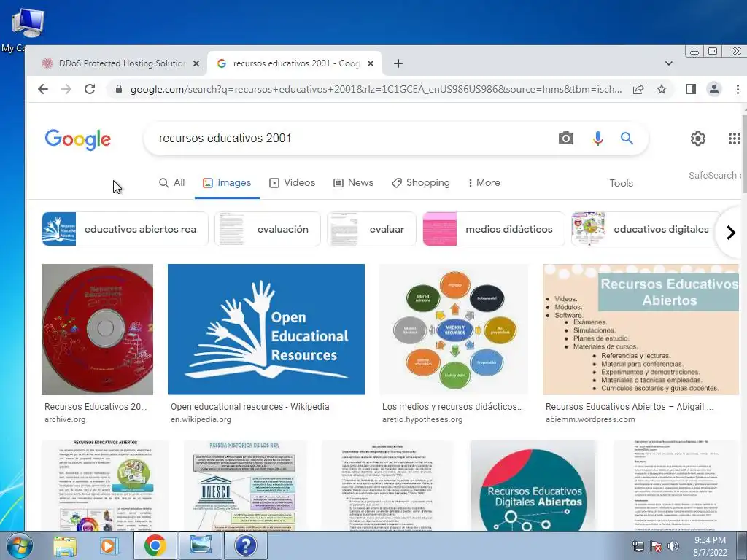
Task: Open the taskbar clock and date
Action: [710, 546]
